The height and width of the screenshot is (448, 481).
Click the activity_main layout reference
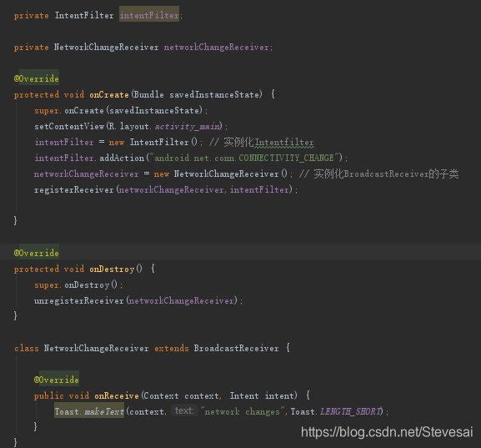click(x=188, y=127)
